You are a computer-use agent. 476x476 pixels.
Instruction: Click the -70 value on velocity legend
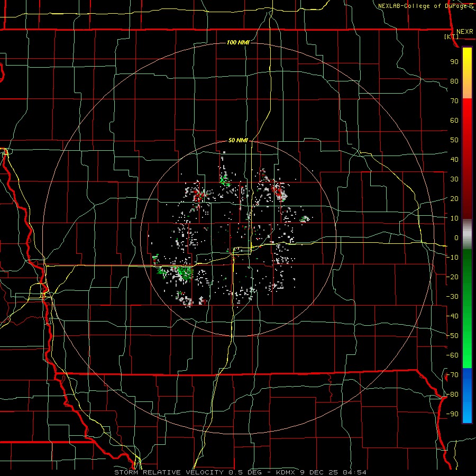(x=452, y=375)
